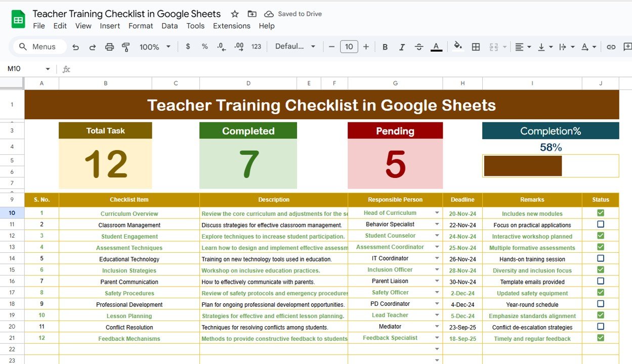Increase decimal places

coord(239,47)
